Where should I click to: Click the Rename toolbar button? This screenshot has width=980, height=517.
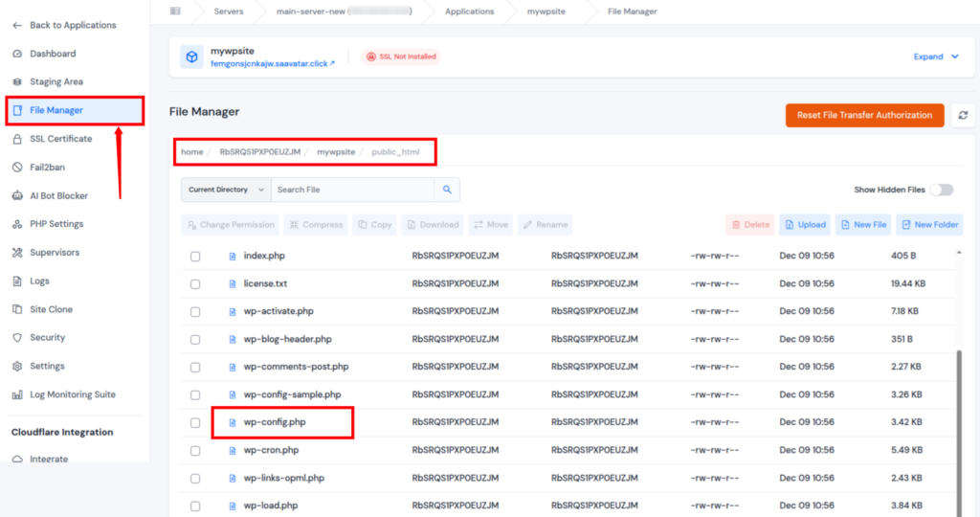click(x=545, y=224)
